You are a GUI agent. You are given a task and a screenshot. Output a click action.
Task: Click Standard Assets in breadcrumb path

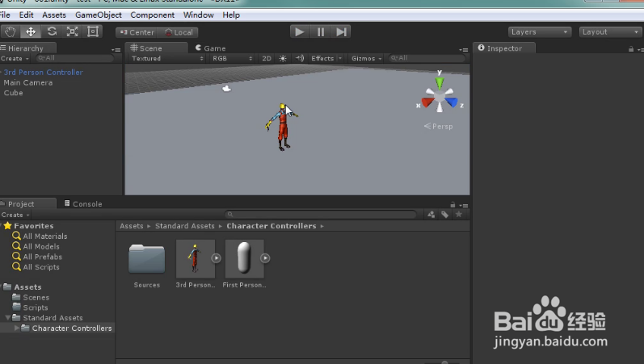coord(185,226)
